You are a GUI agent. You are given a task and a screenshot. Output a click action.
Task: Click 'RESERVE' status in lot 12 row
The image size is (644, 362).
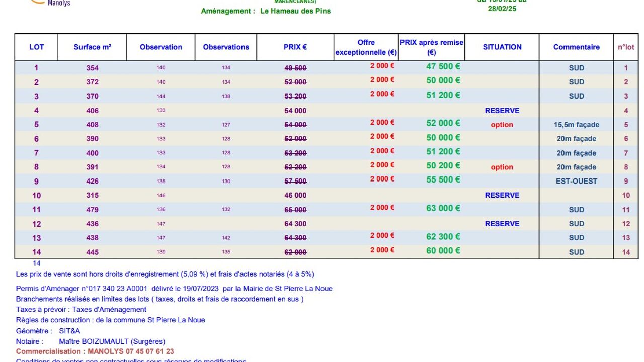coord(502,224)
